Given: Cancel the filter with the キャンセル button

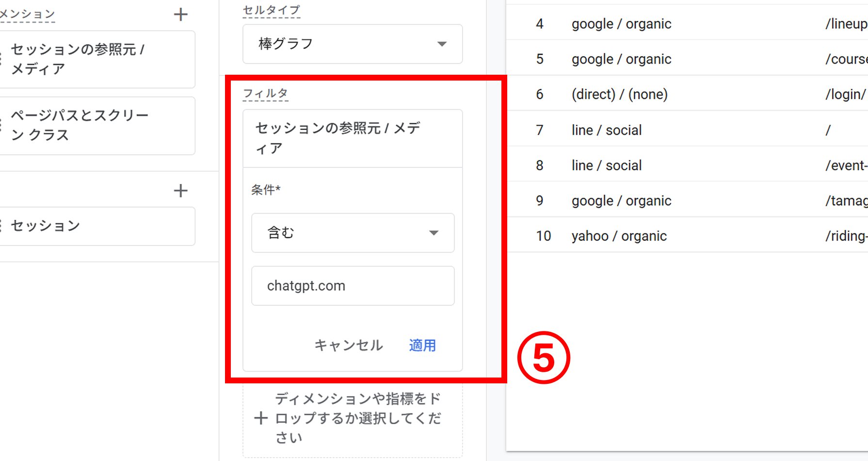Looking at the screenshot, I should click(347, 346).
